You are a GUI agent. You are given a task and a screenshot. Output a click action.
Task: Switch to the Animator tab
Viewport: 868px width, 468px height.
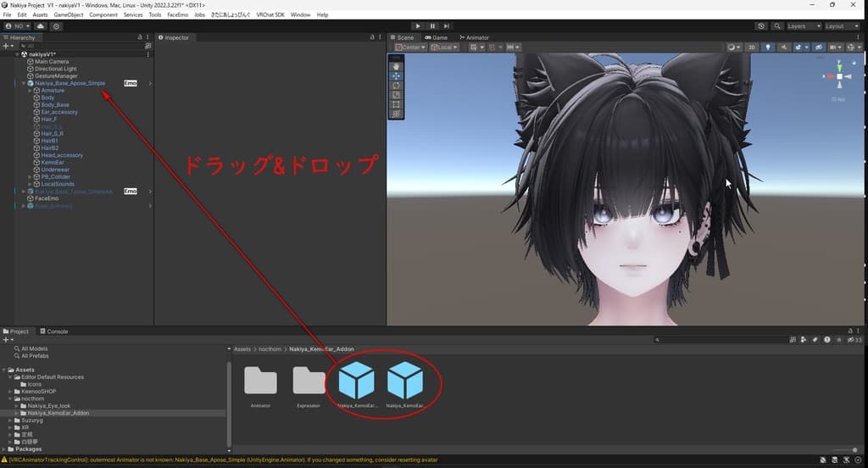475,37
